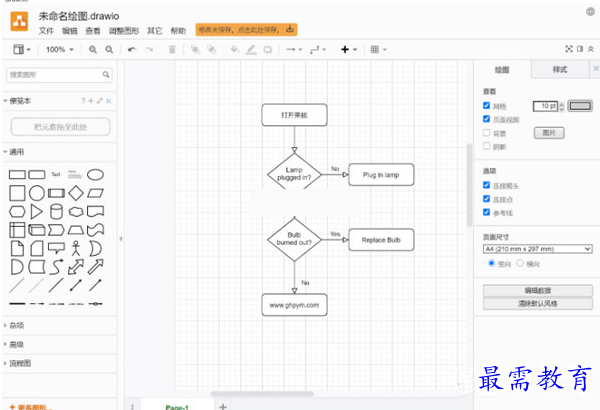600x410 pixels.
Task: Switch to the 绘图 diagram tab
Action: pos(502,70)
